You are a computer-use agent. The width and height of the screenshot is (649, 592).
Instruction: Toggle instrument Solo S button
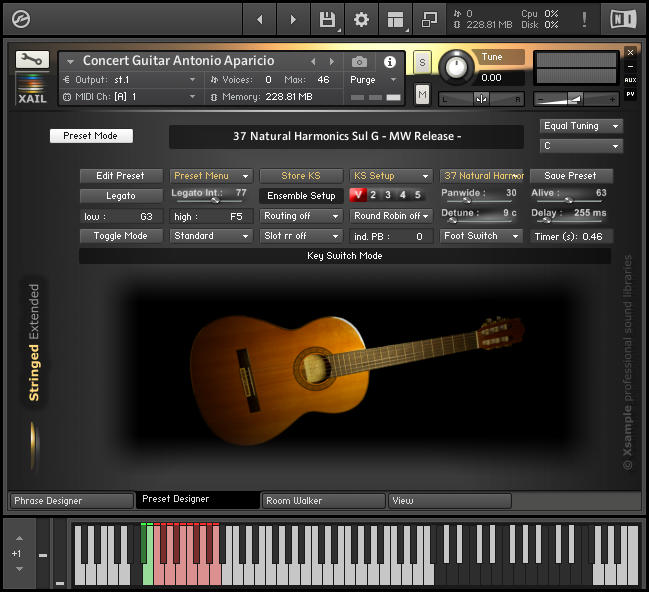click(422, 63)
